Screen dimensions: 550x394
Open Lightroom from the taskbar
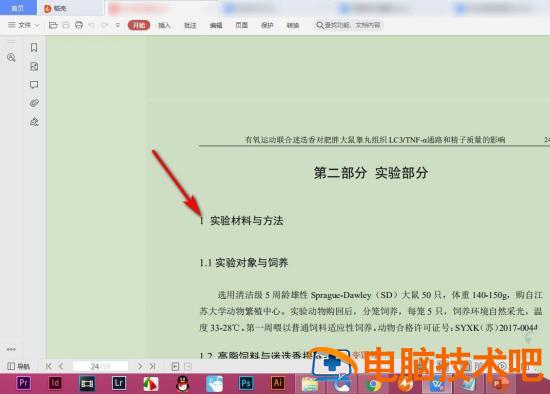[119, 383]
